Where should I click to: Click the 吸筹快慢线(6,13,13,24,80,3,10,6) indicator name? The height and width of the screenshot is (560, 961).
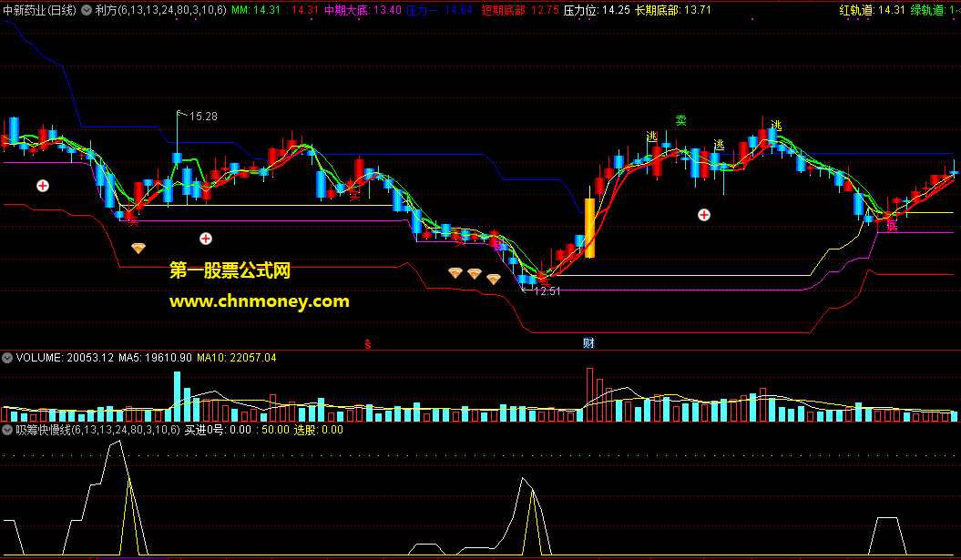coord(98,430)
